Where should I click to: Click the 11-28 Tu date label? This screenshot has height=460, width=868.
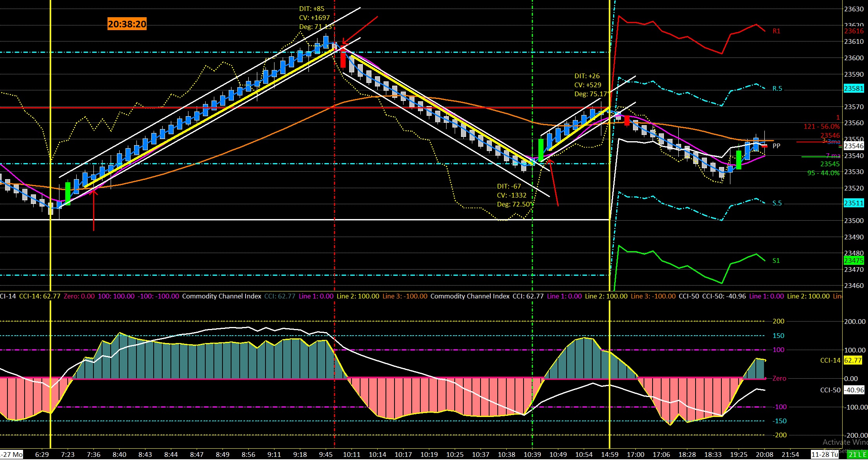coord(824,455)
